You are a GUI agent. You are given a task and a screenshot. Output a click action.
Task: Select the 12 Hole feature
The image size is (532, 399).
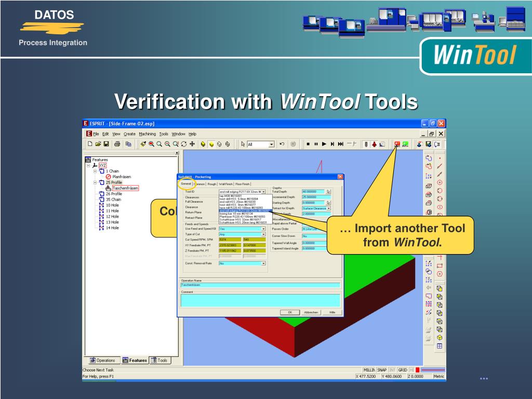(x=112, y=217)
